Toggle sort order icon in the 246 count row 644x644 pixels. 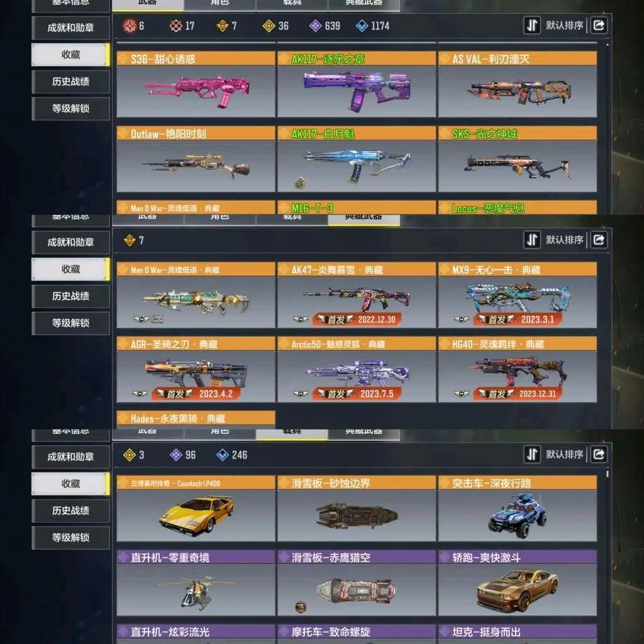[x=532, y=454]
